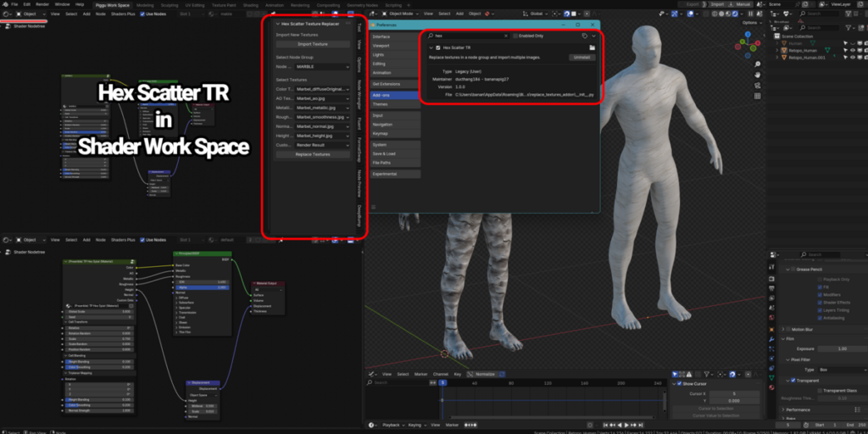Click the Import Texture button
The image size is (868, 434).
click(x=313, y=44)
